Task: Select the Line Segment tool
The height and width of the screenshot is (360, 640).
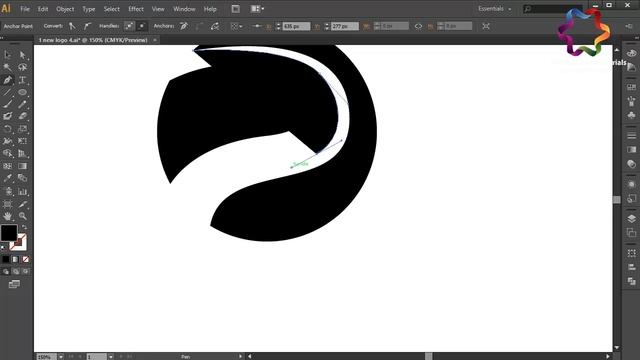Action: pos(8,92)
